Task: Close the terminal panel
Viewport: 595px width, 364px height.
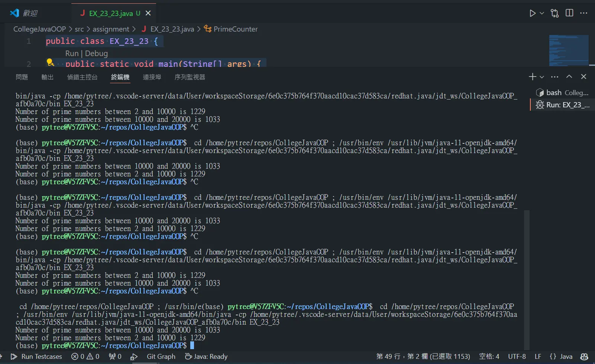Action: pyautogui.click(x=583, y=77)
